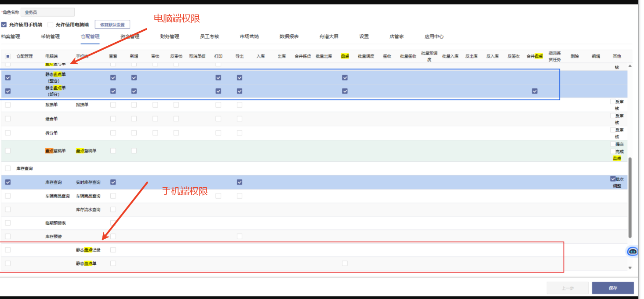Toggle the select-all checkbox in the table header
This screenshot has height=299, width=644.
(x=8, y=56)
